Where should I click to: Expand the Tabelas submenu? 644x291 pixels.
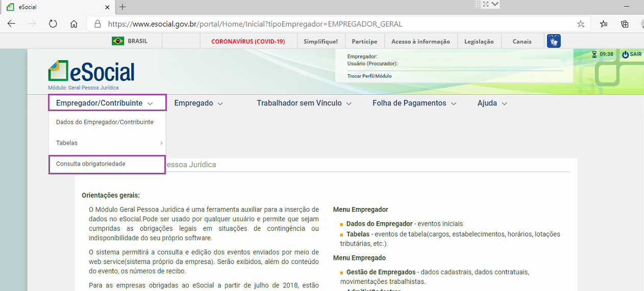point(107,143)
